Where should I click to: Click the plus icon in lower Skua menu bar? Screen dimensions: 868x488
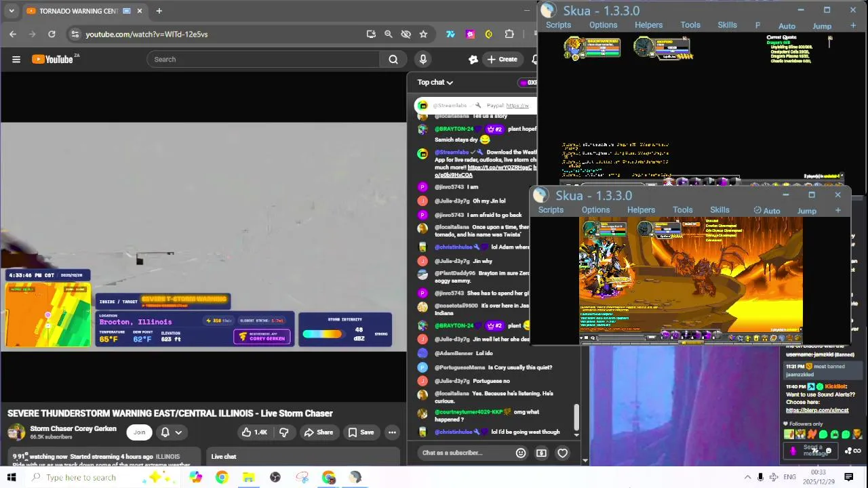[x=838, y=211]
